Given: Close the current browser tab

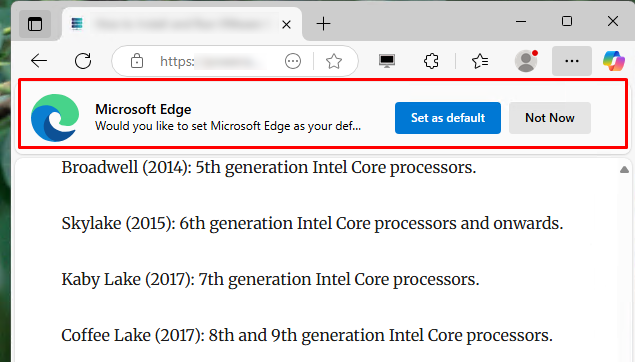Looking at the screenshot, I should coord(286,25).
